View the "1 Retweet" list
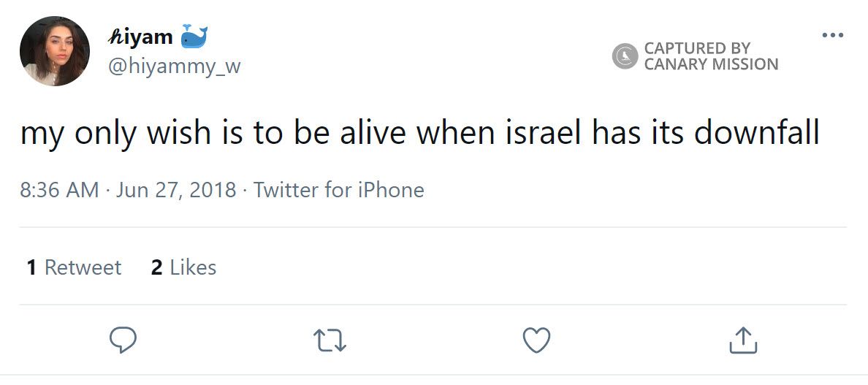868x385 pixels. [74, 267]
